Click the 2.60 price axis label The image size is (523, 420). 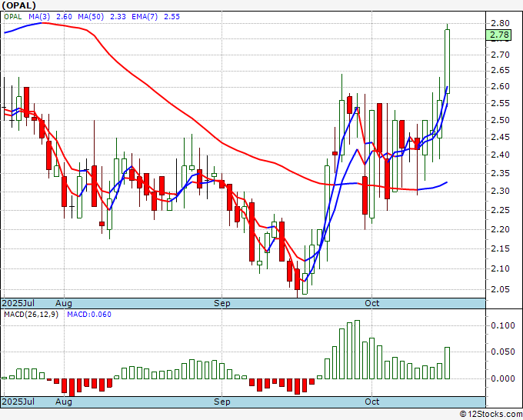[x=501, y=87]
